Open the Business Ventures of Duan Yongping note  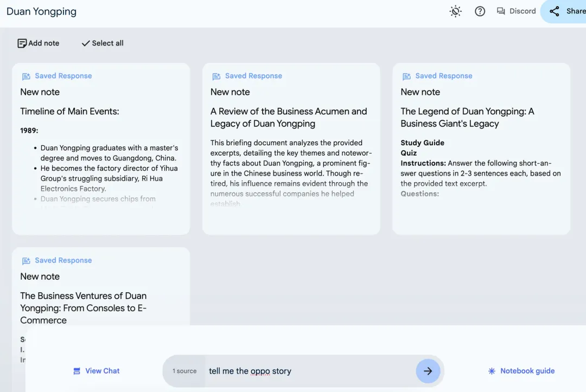(101, 286)
